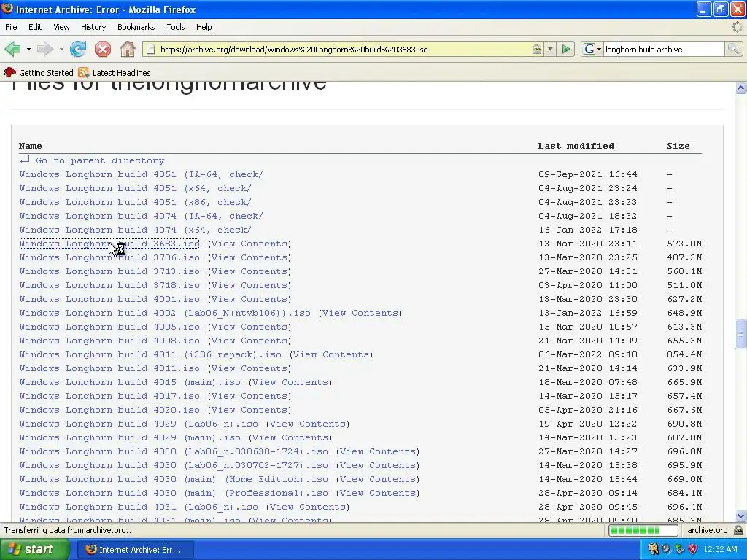The image size is (747, 560).
Task: Download Windows Longhorn build 4017.iso
Action: (109, 396)
